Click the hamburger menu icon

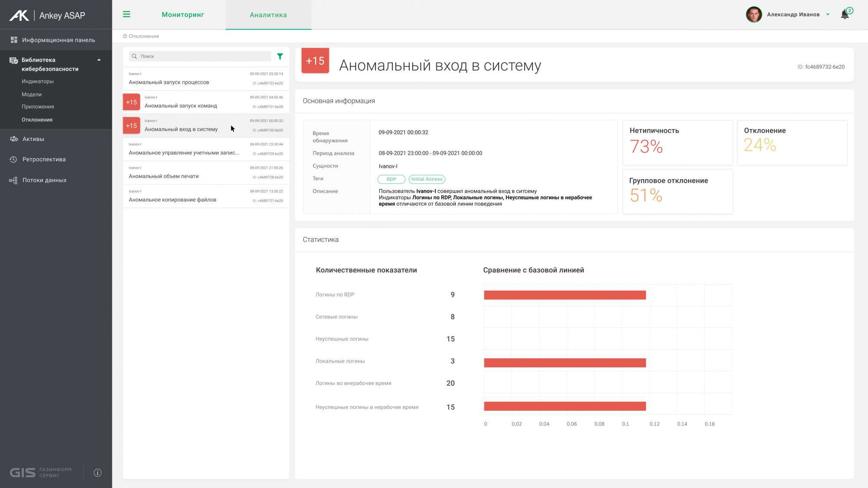(x=126, y=14)
